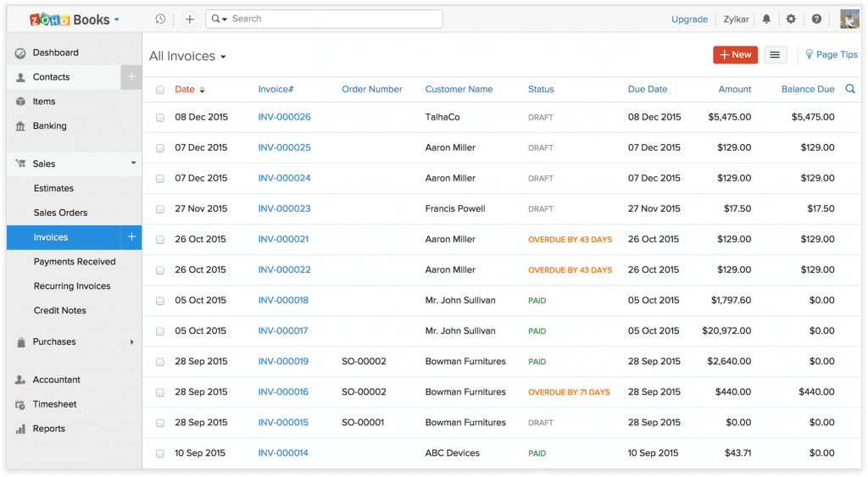Click the red New button

click(x=735, y=55)
